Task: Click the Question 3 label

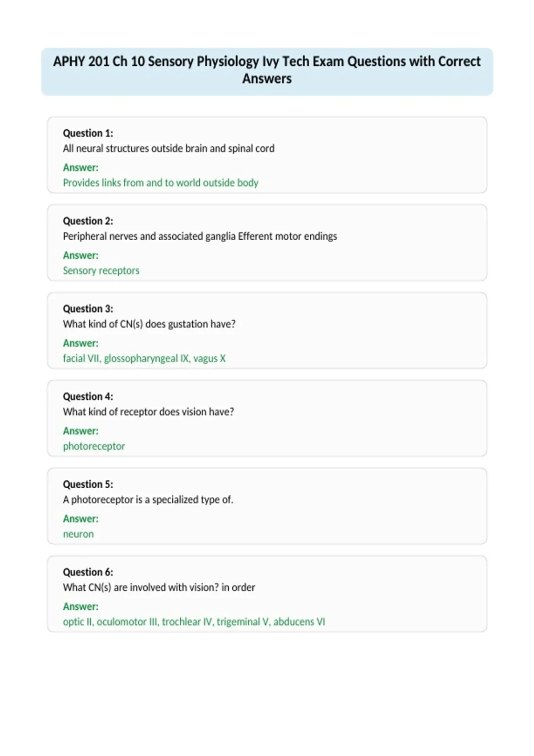Action: click(x=88, y=309)
